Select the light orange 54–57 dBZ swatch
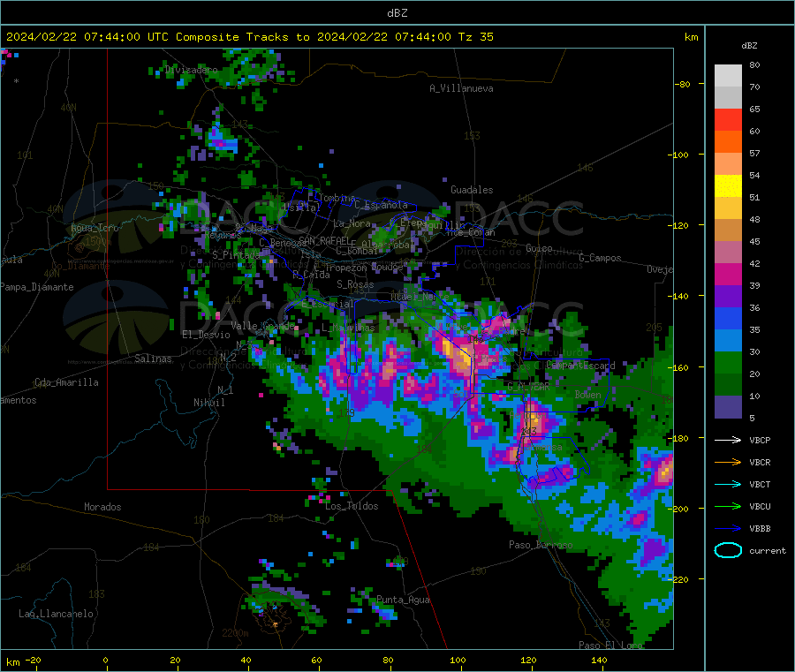The height and width of the screenshot is (672, 795). click(x=728, y=163)
